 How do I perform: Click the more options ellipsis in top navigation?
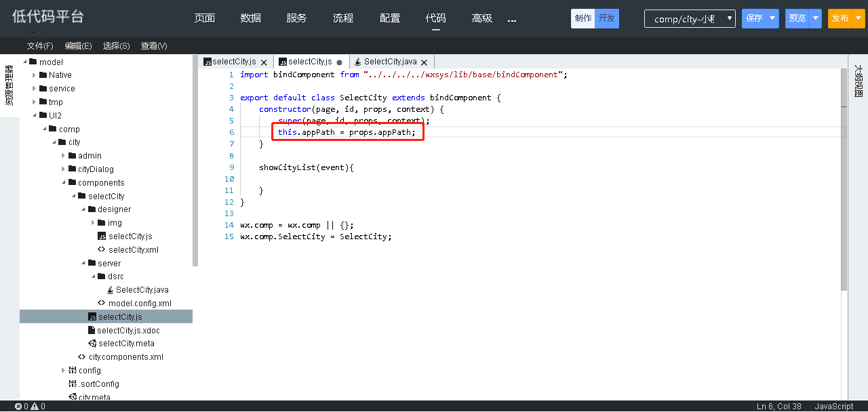pos(512,20)
